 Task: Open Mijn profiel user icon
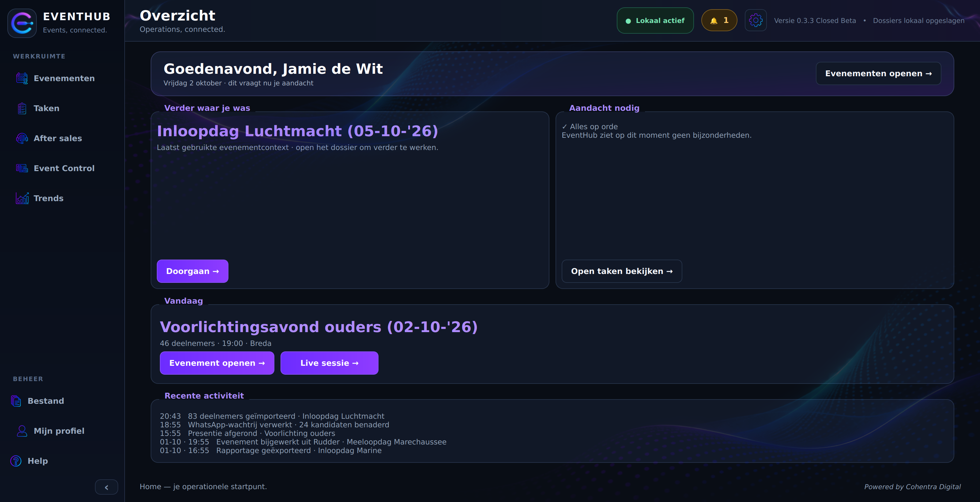[22, 431]
